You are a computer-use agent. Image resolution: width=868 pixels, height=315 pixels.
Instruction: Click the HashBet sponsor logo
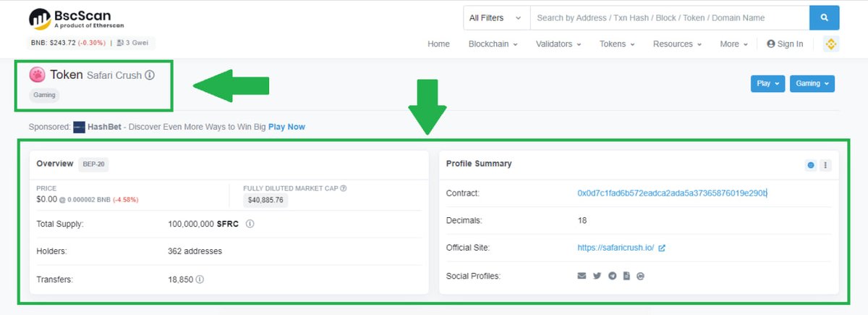pyautogui.click(x=80, y=127)
